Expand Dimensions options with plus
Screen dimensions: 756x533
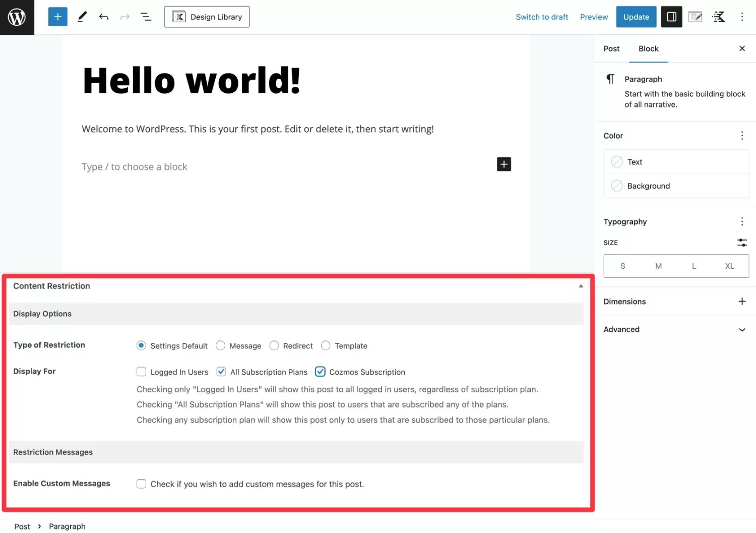pos(741,302)
